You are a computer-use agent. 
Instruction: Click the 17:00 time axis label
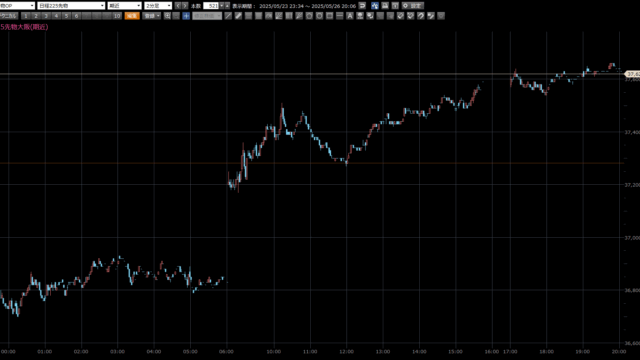point(510,351)
